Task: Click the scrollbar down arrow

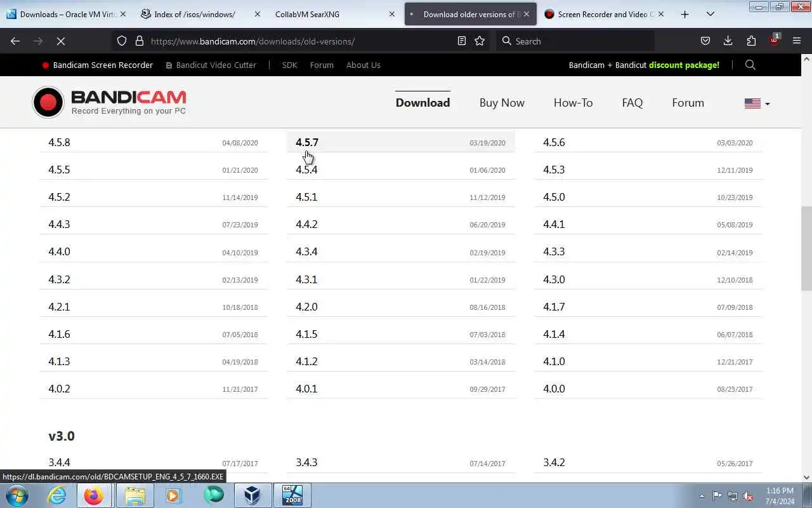Action: pyautogui.click(x=806, y=478)
